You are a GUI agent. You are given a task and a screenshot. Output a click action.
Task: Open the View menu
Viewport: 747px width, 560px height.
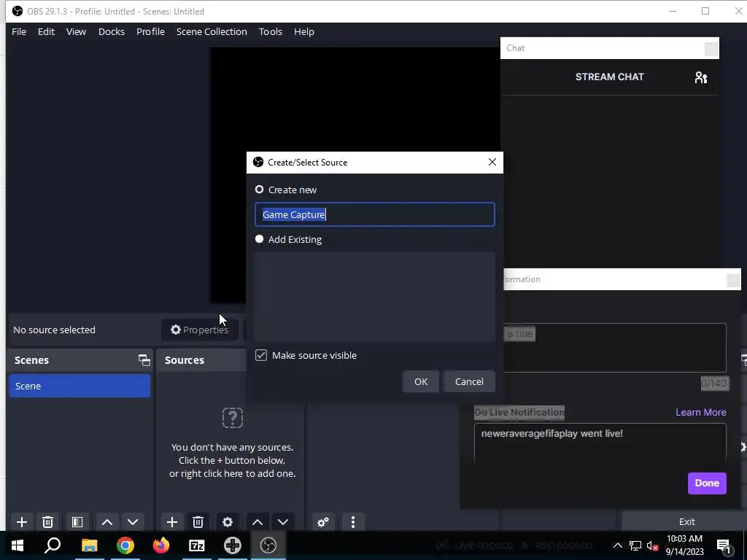pyautogui.click(x=76, y=31)
